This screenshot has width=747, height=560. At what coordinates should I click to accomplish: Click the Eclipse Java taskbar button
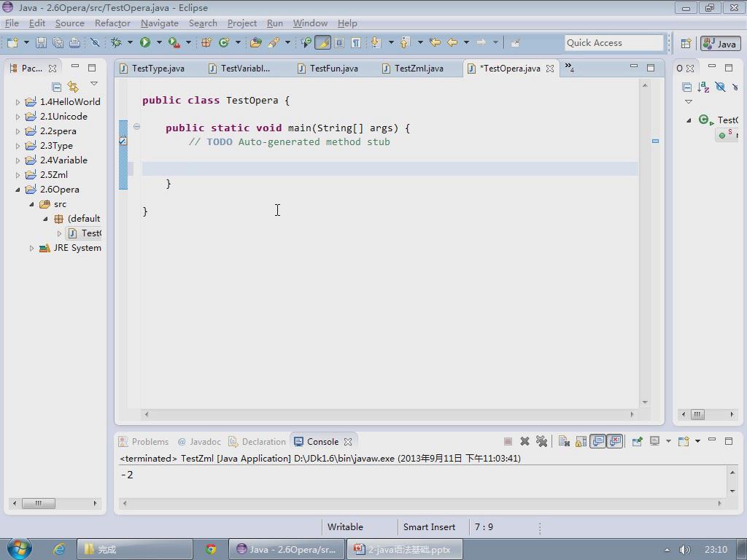point(286,549)
